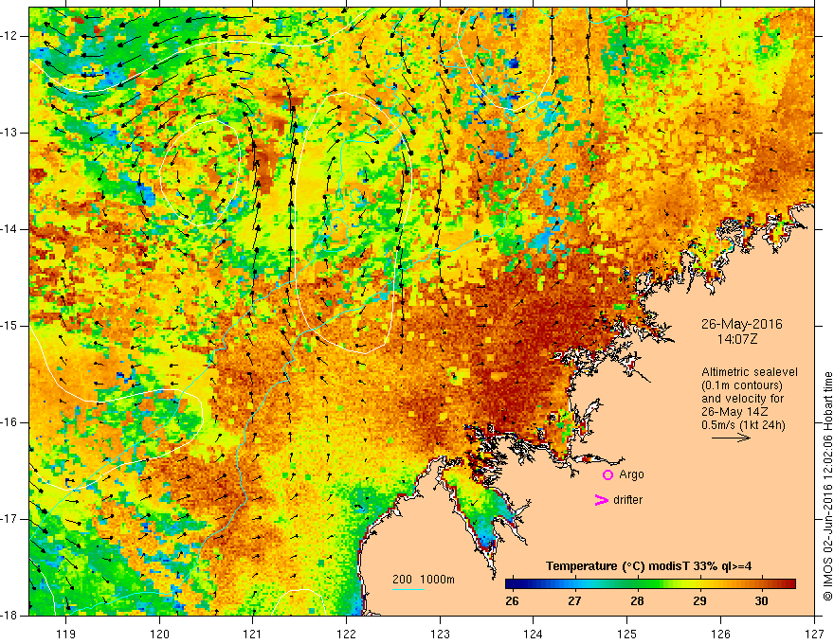Screen dimensions: 834x644
Task: Click the "14:07Z" time label
Action: click(x=736, y=338)
